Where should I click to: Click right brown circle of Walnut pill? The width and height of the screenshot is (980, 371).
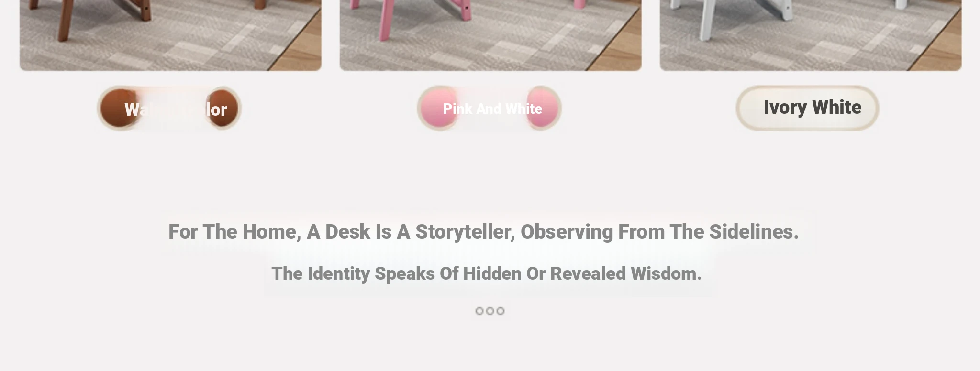(222, 109)
